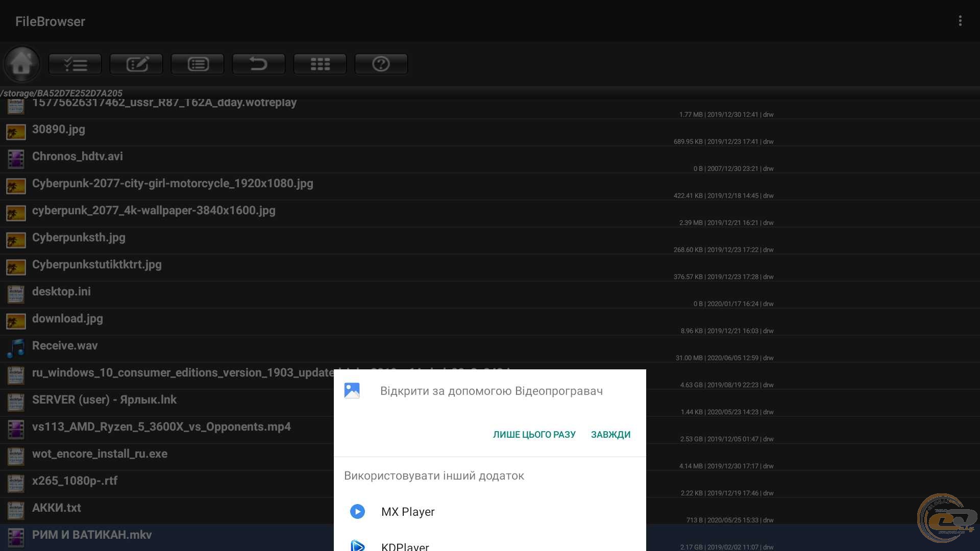
Task: Click the desktop.ini file entry
Action: (61, 292)
